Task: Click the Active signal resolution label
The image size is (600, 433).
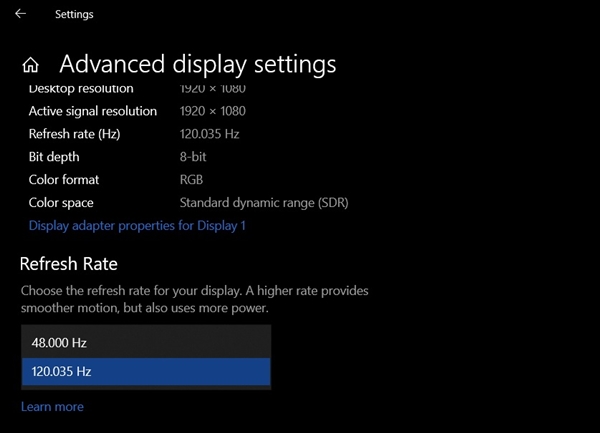Action: click(93, 111)
